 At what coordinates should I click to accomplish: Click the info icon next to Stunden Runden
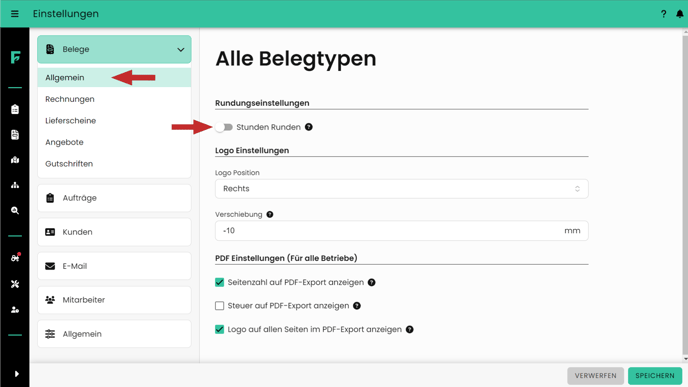point(309,127)
